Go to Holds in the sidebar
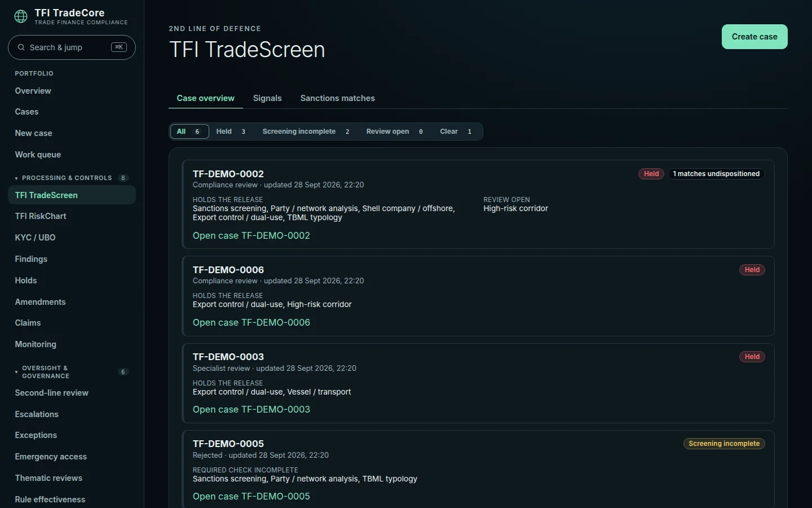Screen dimensions: 812x508 click(x=72, y=281)
